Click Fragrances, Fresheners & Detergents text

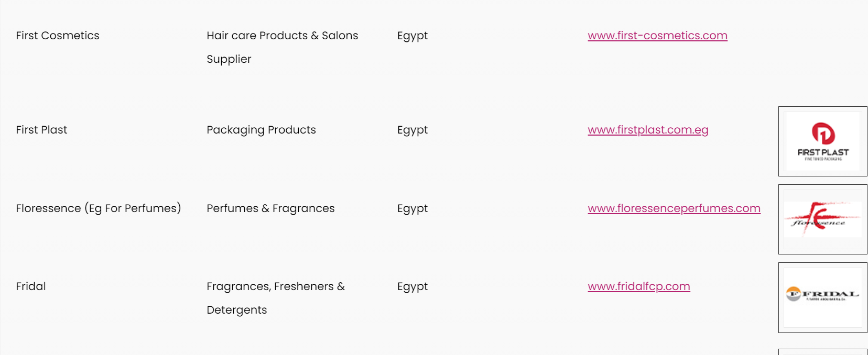[x=276, y=298]
